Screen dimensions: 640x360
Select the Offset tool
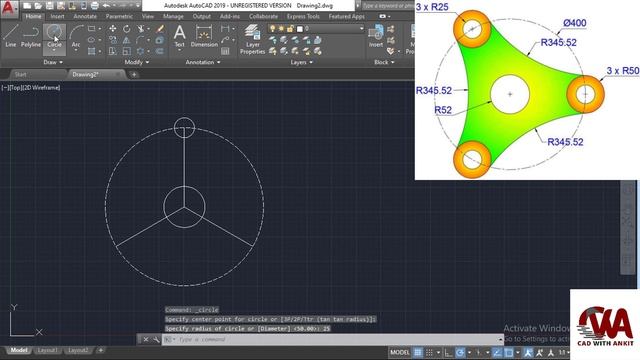[x=160, y=51]
